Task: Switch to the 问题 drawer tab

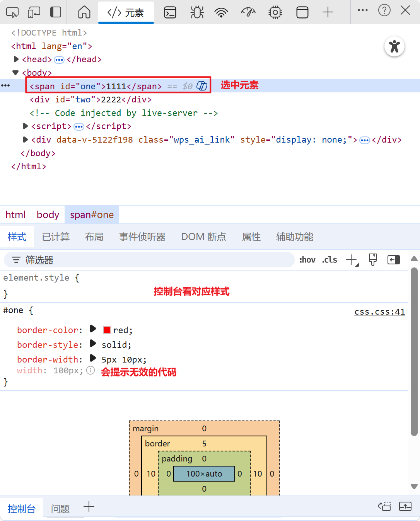Action: pos(60,509)
